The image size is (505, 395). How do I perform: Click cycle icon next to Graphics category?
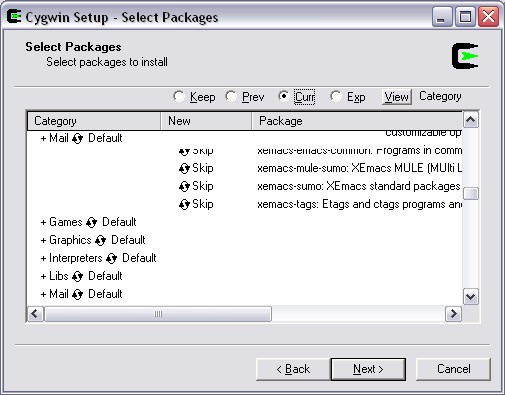pyautogui.click(x=100, y=240)
